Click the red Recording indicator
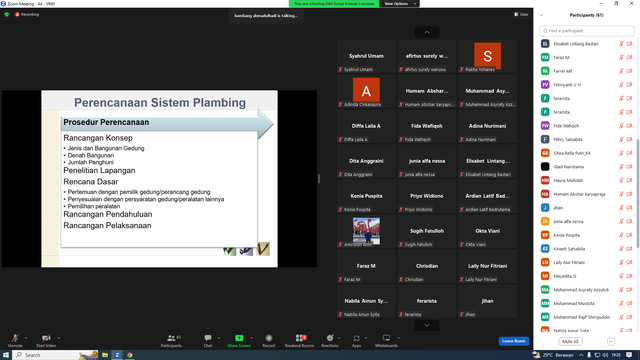 pos(27,14)
